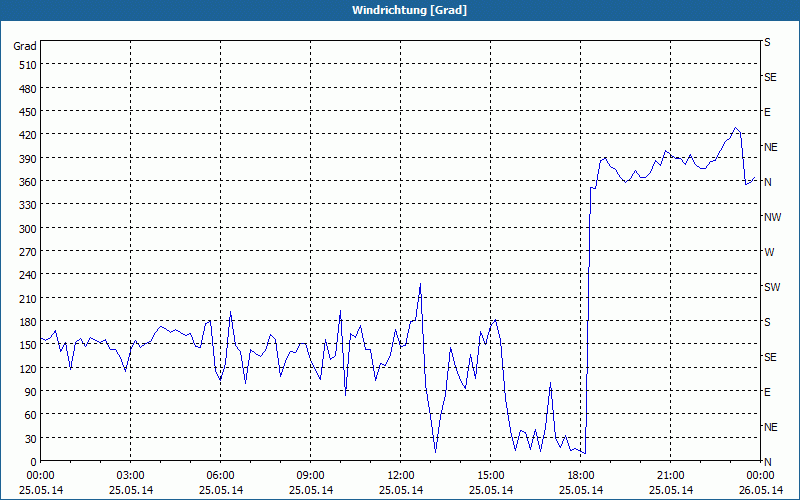
Task: Click the '15:00' time label
Action: click(x=491, y=476)
